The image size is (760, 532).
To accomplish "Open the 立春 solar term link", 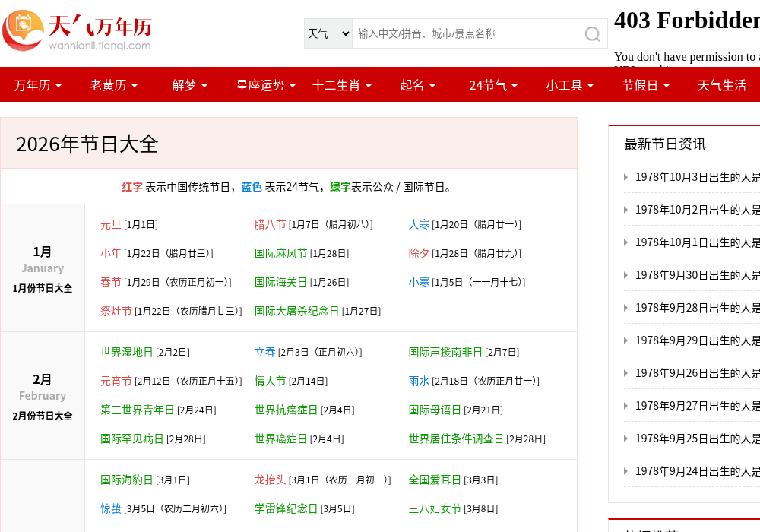I will [264, 352].
